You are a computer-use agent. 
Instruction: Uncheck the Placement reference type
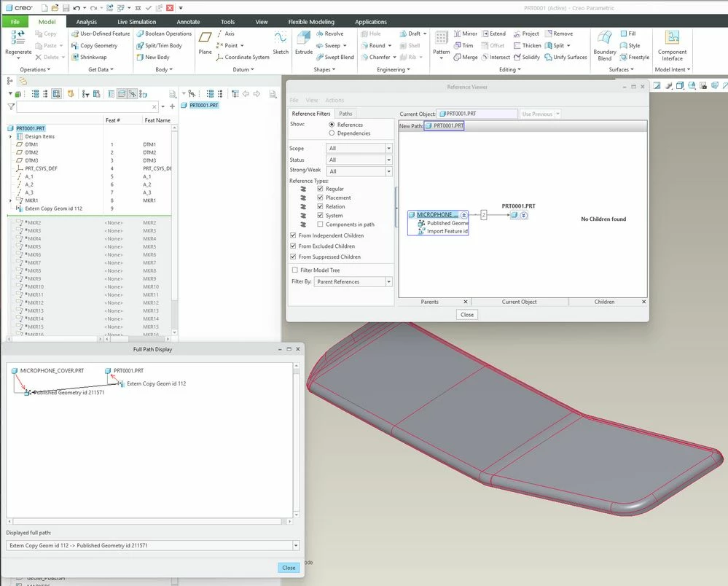(320, 198)
